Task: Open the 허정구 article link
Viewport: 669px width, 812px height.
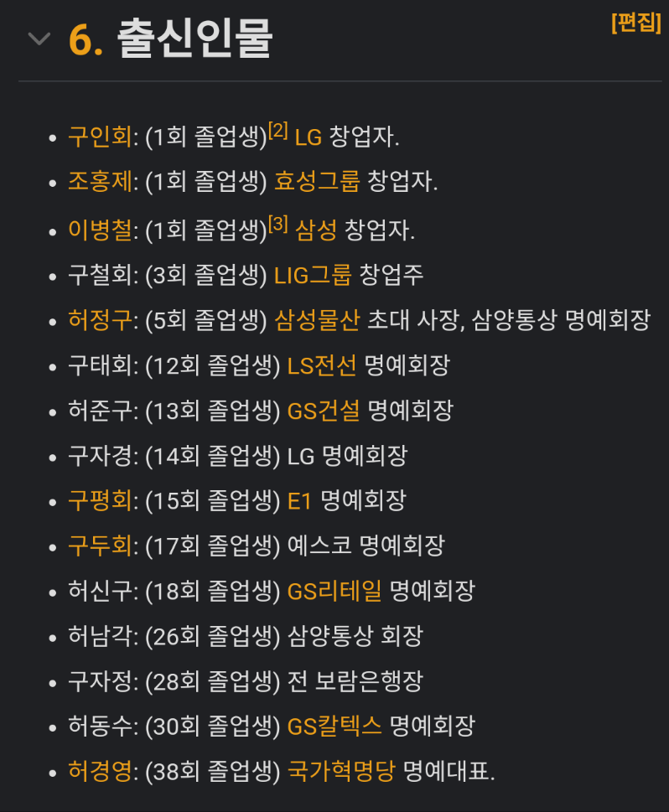Action: [x=100, y=320]
